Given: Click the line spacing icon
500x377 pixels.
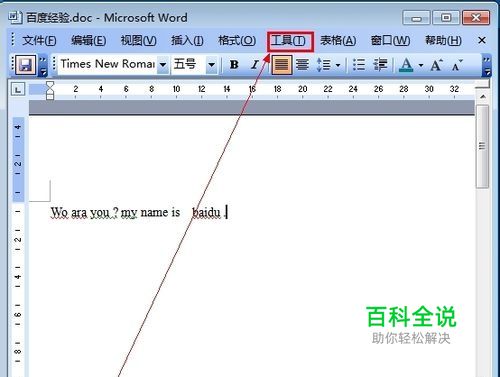Looking at the screenshot, I should (323, 65).
